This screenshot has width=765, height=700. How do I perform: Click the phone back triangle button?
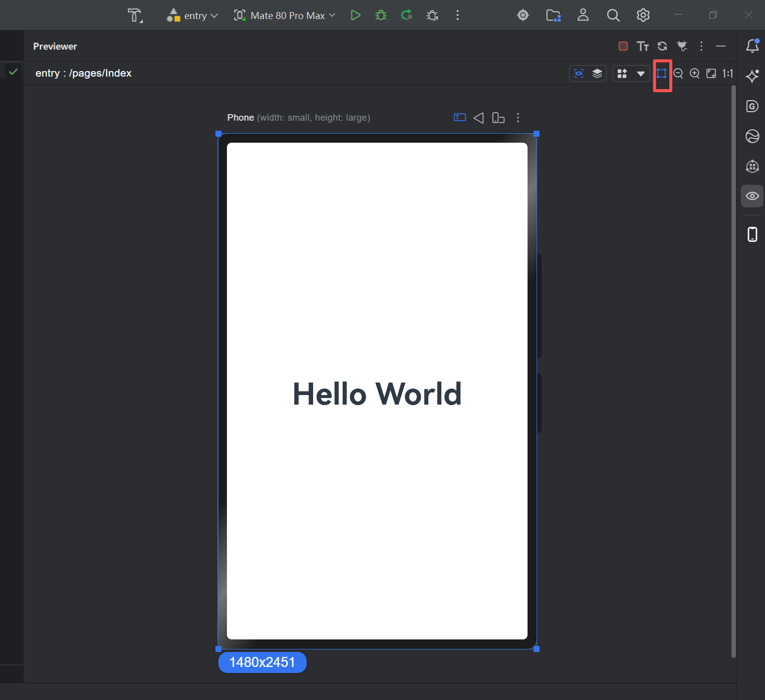479,118
